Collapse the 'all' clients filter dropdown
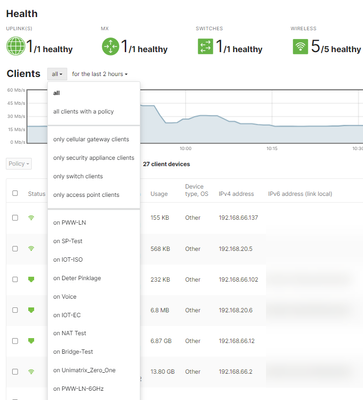363x400 pixels. tap(57, 74)
